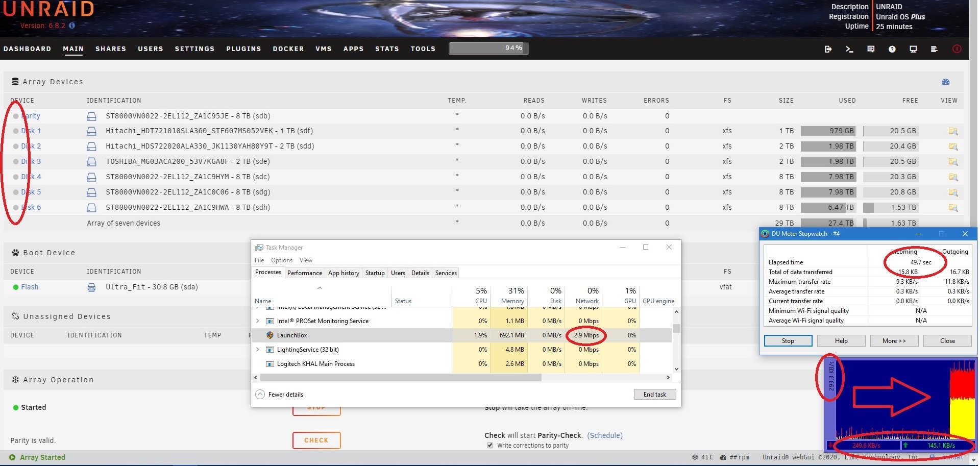The height and width of the screenshot is (466, 980).
Task: Click Stop in DU Meter Stopwatch
Action: pyautogui.click(x=788, y=341)
